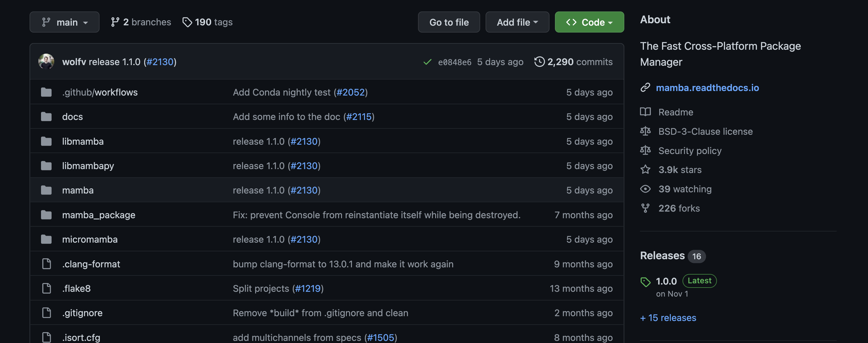The image size is (868, 343).
Task: Click the Readme book icon
Action: [645, 112]
